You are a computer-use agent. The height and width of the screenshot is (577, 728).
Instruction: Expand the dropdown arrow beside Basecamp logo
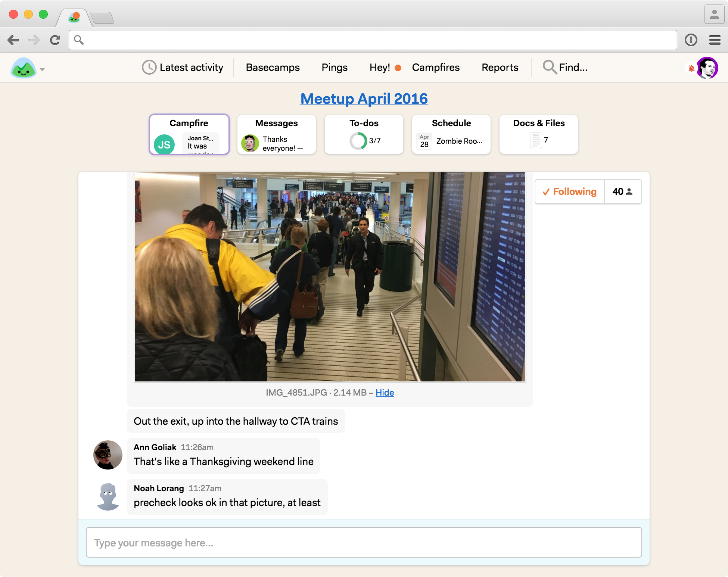point(42,70)
